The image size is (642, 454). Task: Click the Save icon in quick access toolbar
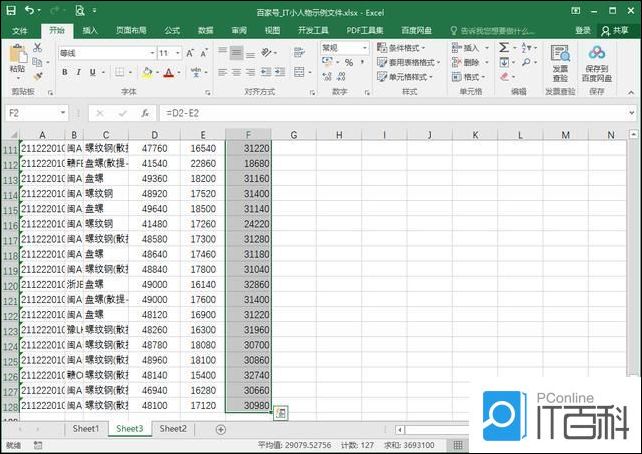tap(9, 10)
